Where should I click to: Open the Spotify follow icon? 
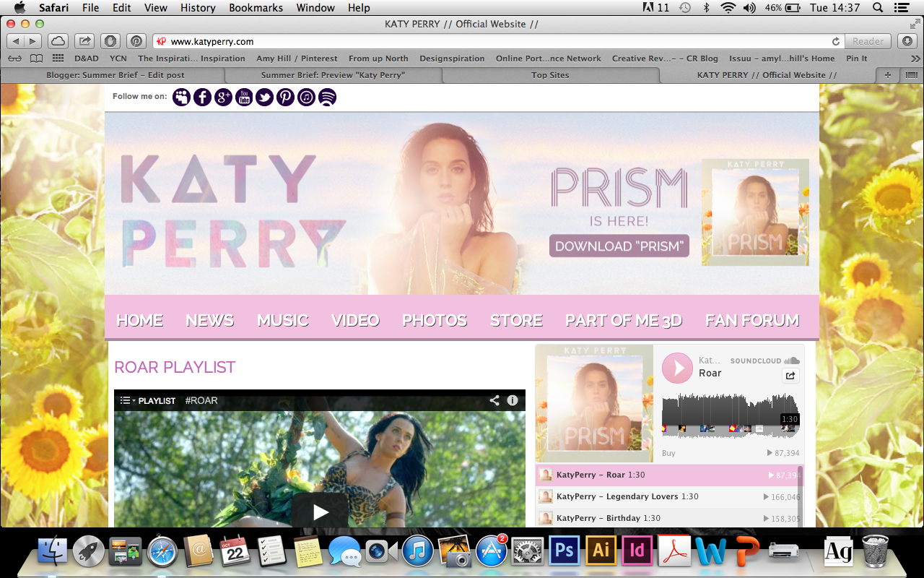click(x=328, y=97)
